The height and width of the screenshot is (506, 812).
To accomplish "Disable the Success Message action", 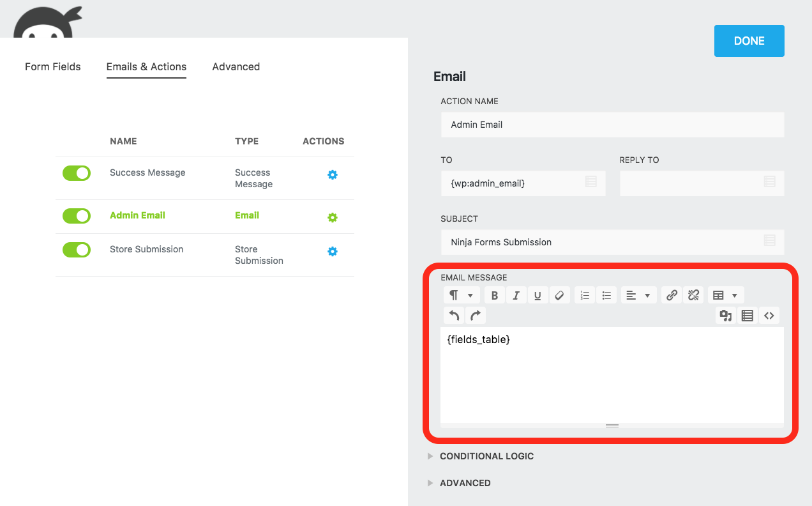I will click(76, 173).
